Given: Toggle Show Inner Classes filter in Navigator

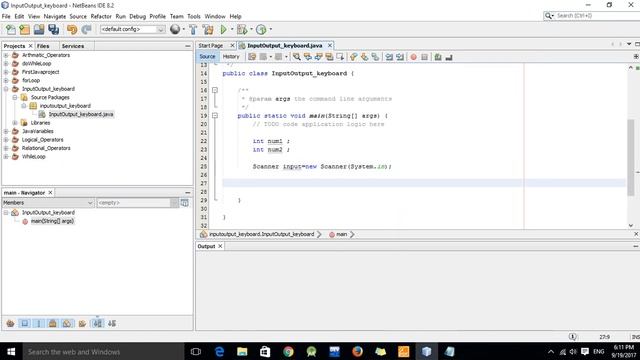Looking at the screenshot, I should pyautogui.click(x=67, y=324).
